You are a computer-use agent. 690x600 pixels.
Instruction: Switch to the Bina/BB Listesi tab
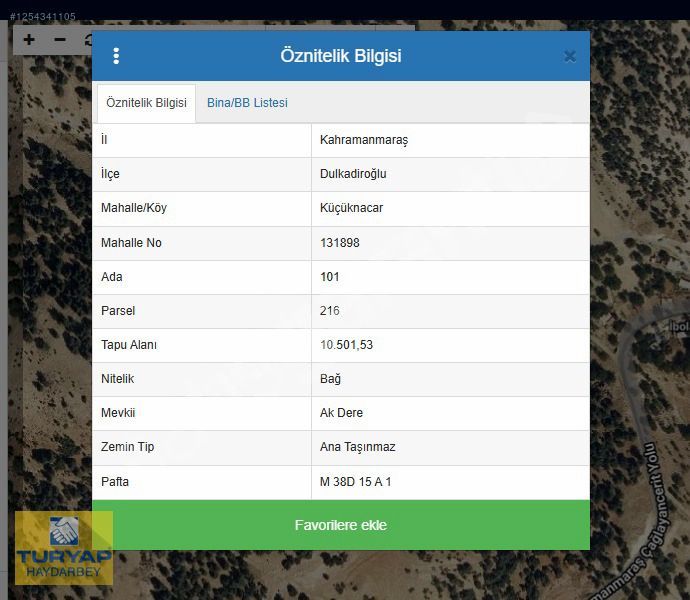coord(247,103)
